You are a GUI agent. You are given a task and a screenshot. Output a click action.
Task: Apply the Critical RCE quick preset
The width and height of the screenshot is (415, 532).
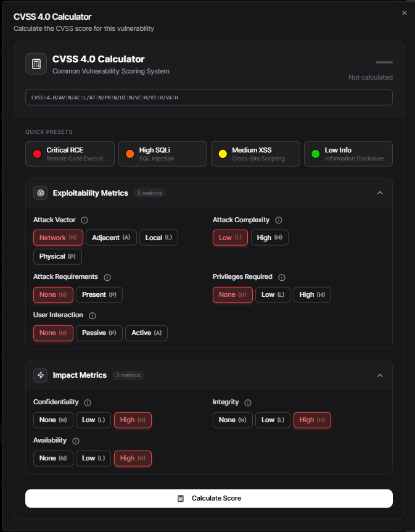[x=70, y=154]
